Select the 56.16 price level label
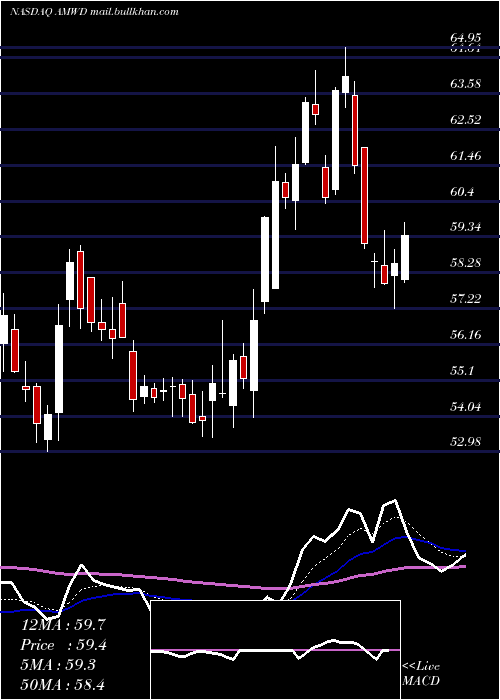The height and width of the screenshot is (700, 500). click(x=466, y=334)
